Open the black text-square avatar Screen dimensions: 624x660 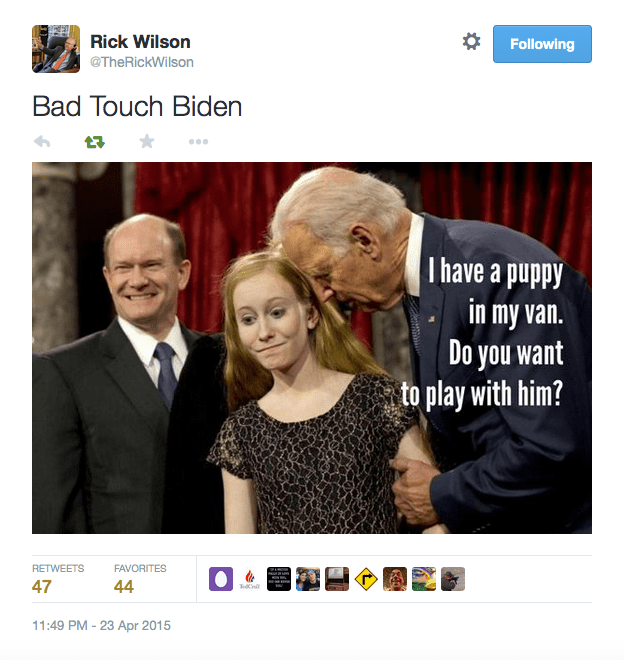[x=279, y=579]
